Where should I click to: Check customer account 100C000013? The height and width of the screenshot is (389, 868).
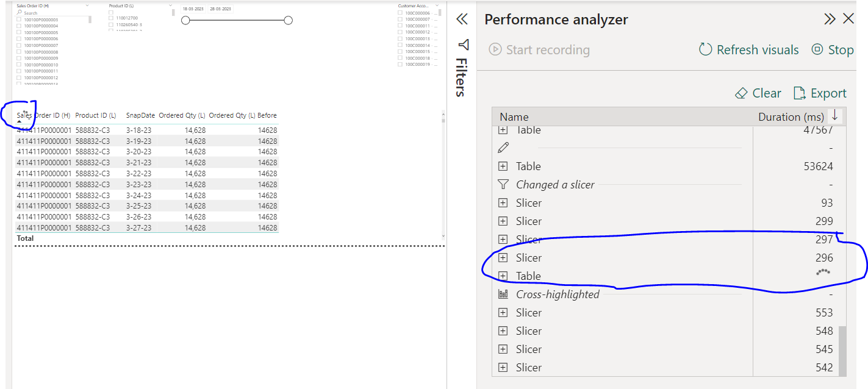(400, 38)
